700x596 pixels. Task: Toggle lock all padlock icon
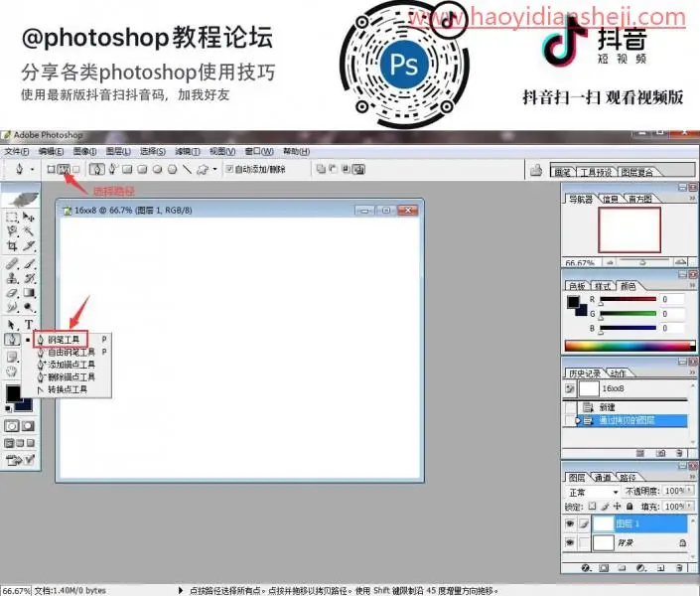(630, 507)
